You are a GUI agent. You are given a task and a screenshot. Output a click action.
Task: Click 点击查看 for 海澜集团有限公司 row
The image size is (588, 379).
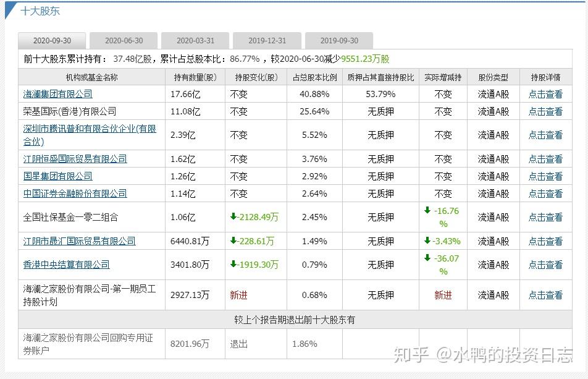[545, 94]
